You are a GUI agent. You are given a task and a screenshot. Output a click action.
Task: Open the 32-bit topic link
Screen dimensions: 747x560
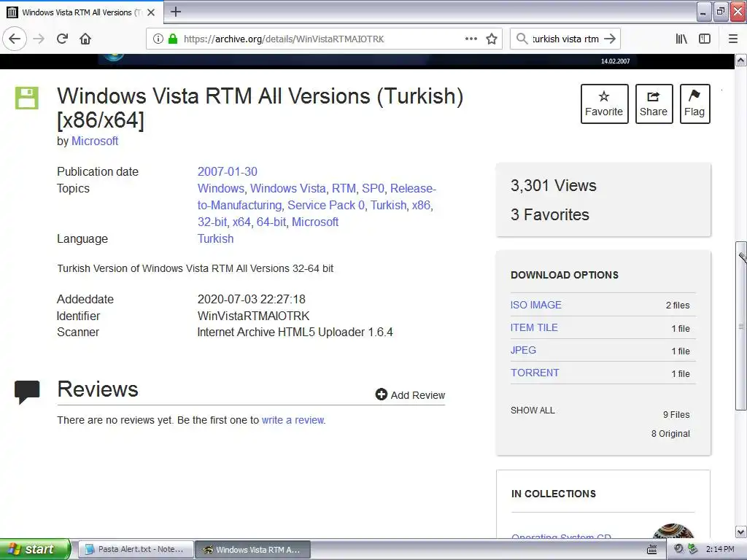212,222
